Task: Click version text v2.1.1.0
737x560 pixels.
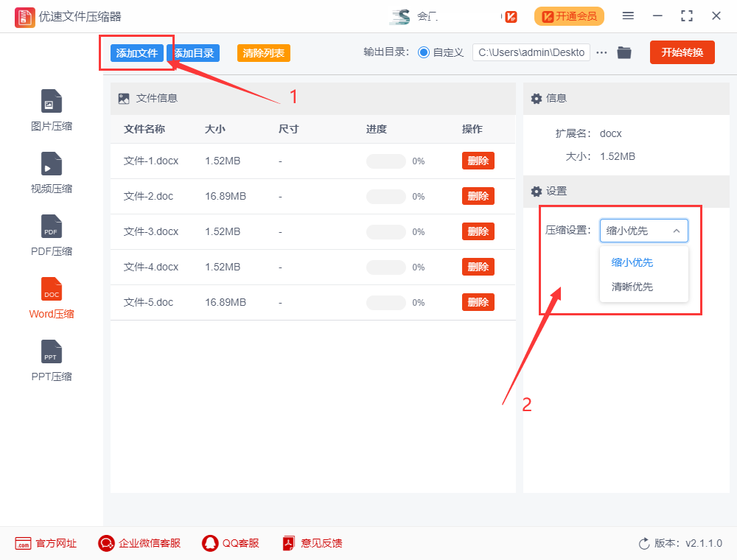Action: pyautogui.click(x=704, y=544)
